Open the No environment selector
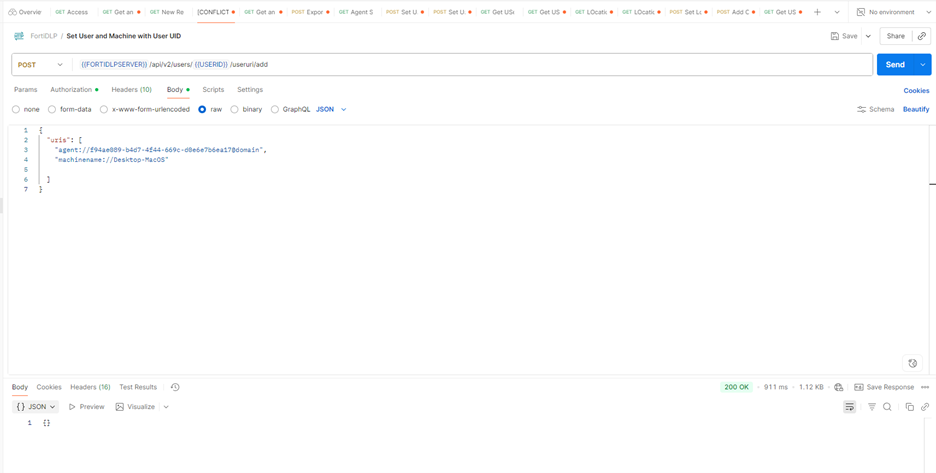936x473 pixels. click(x=891, y=12)
